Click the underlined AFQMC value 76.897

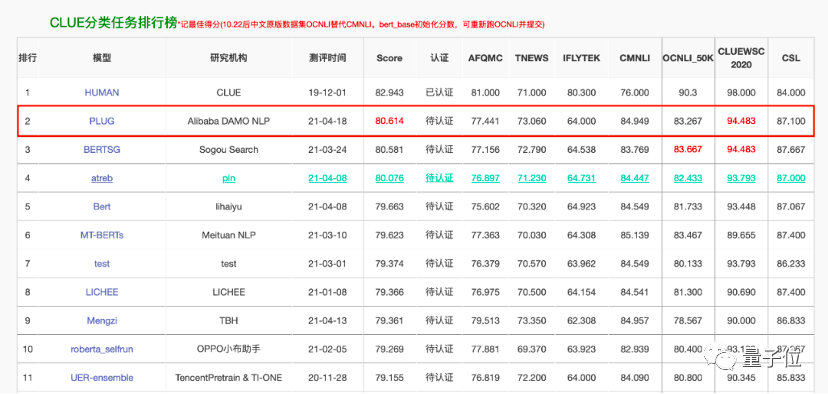pyautogui.click(x=485, y=178)
